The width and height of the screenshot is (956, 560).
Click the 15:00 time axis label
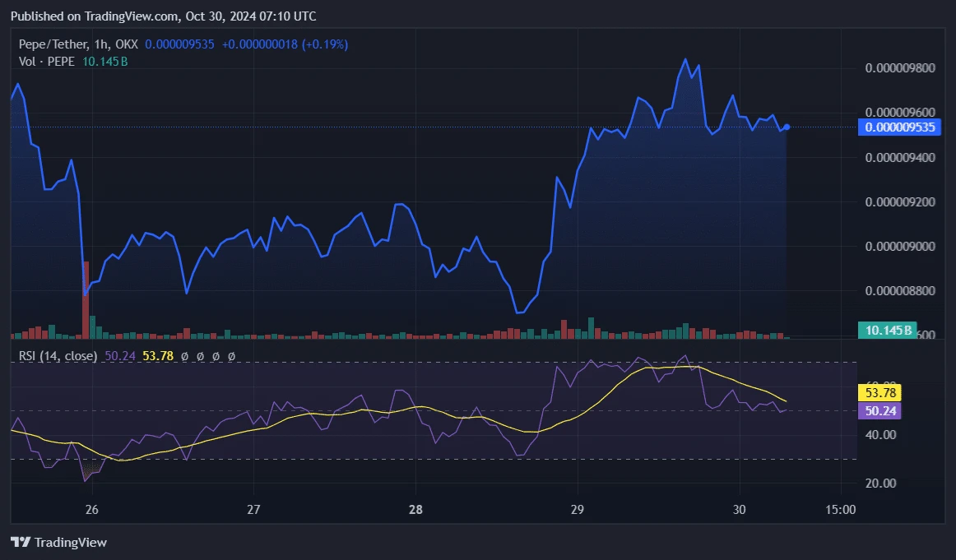coord(839,510)
